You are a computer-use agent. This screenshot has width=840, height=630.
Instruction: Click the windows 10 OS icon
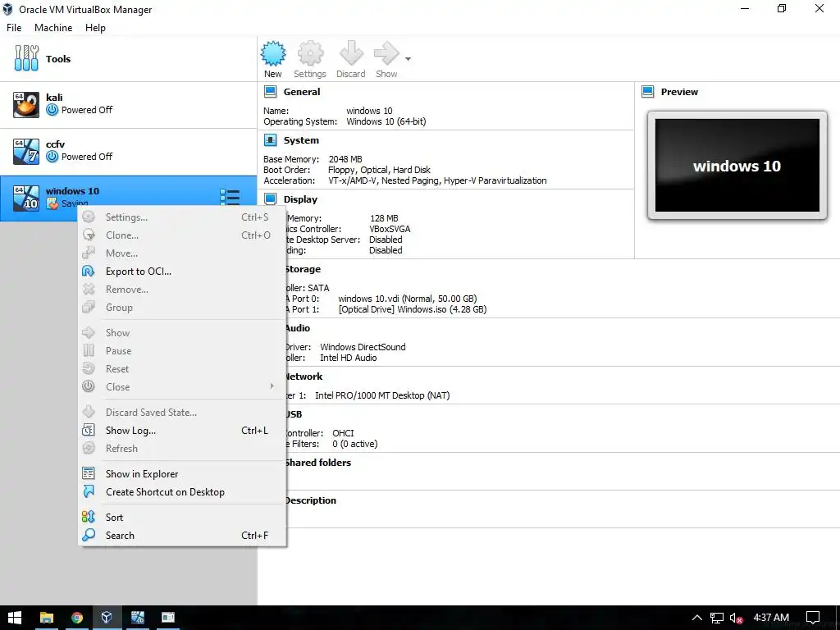(26, 198)
